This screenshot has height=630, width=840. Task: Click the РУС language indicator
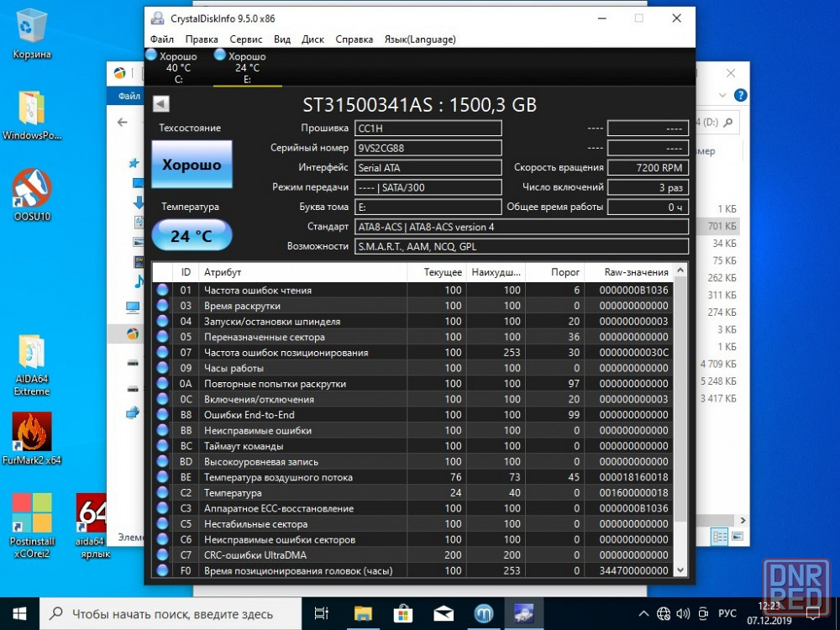(727, 614)
